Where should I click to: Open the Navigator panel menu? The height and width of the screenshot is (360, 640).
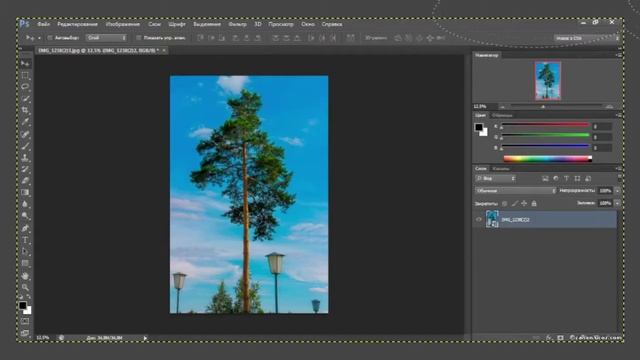click(619, 55)
